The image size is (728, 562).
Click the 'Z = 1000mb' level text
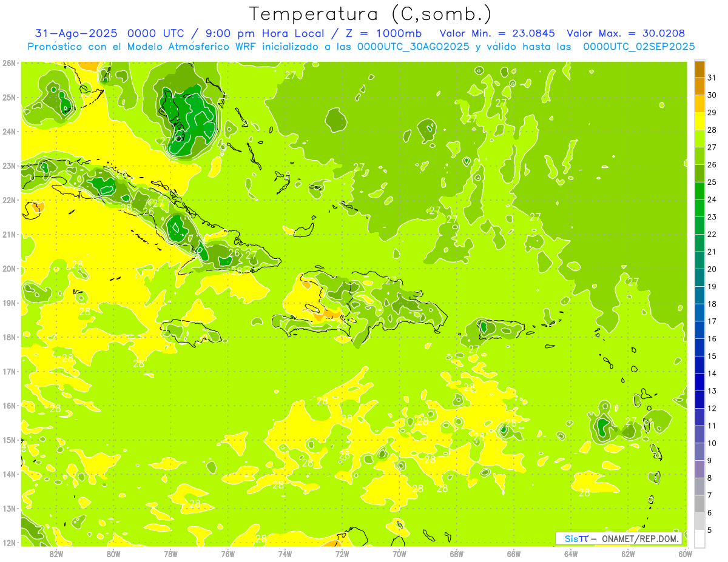(383, 34)
